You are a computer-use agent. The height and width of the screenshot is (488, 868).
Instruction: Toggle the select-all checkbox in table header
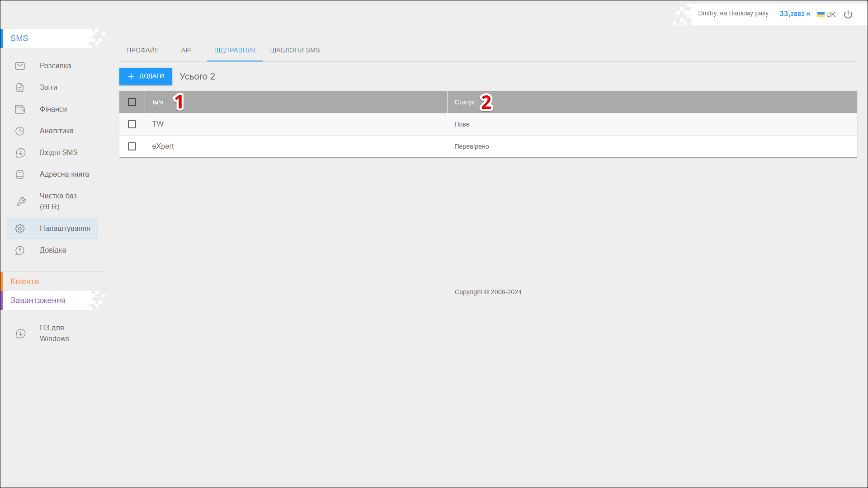click(132, 102)
